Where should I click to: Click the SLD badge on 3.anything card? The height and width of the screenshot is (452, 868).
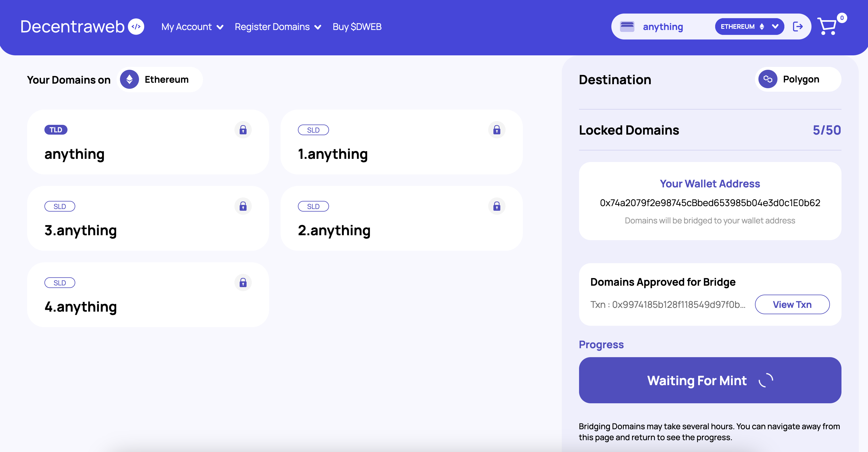(x=60, y=206)
